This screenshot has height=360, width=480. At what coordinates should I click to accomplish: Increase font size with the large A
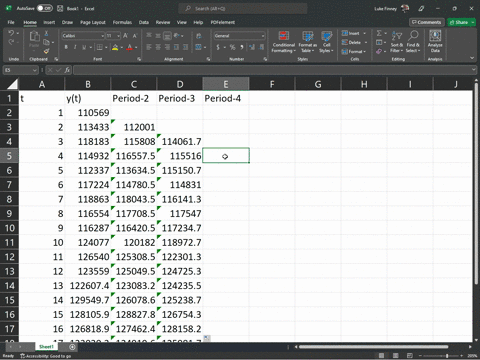pyautogui.click(x=126, y=36)
